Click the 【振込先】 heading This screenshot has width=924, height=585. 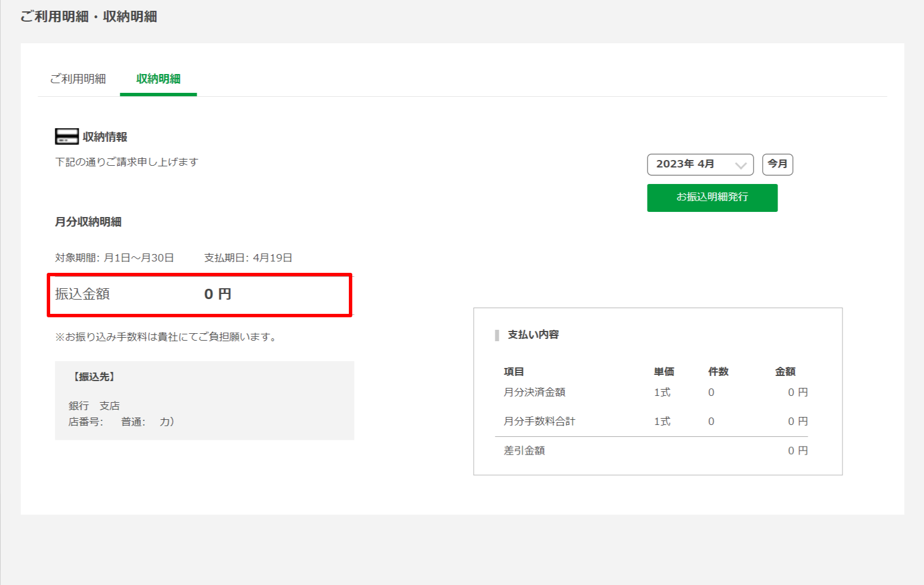coord(94,377)
